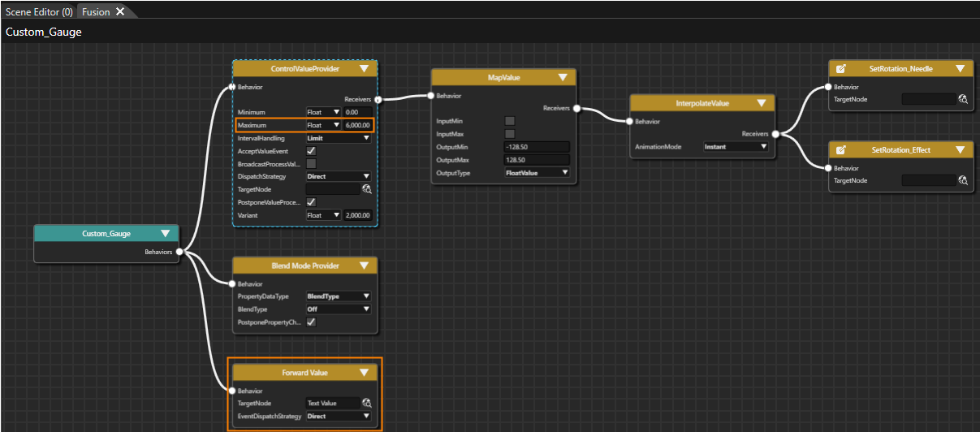Collapse the InterpolateValue node arrow
This screenshot has width=980, height=432.
pos(762,104)
